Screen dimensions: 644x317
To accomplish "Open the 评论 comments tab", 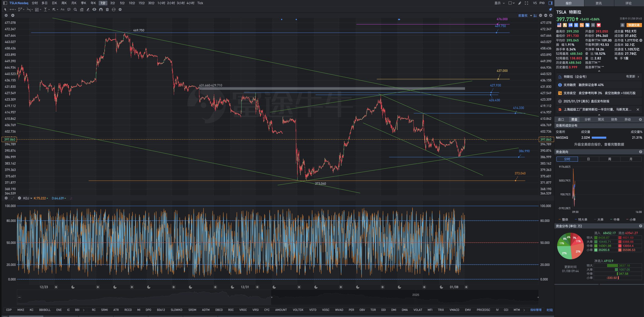I will (629, 3).
